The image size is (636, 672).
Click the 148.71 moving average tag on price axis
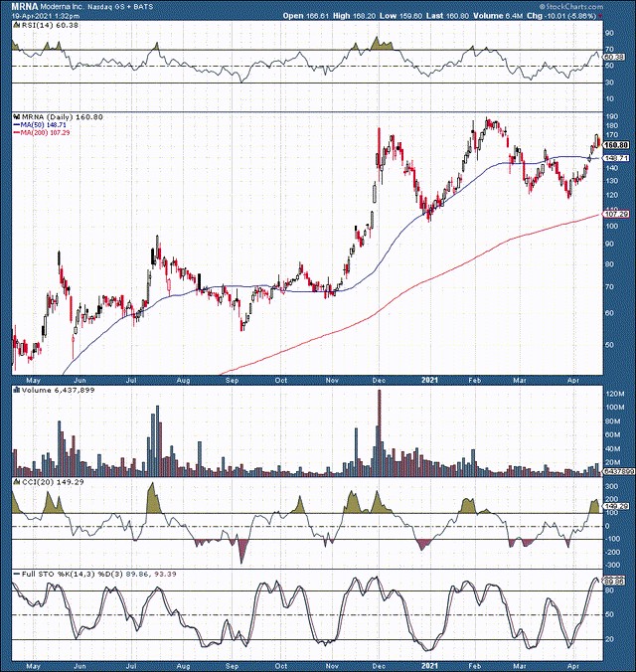pos(616,158)
